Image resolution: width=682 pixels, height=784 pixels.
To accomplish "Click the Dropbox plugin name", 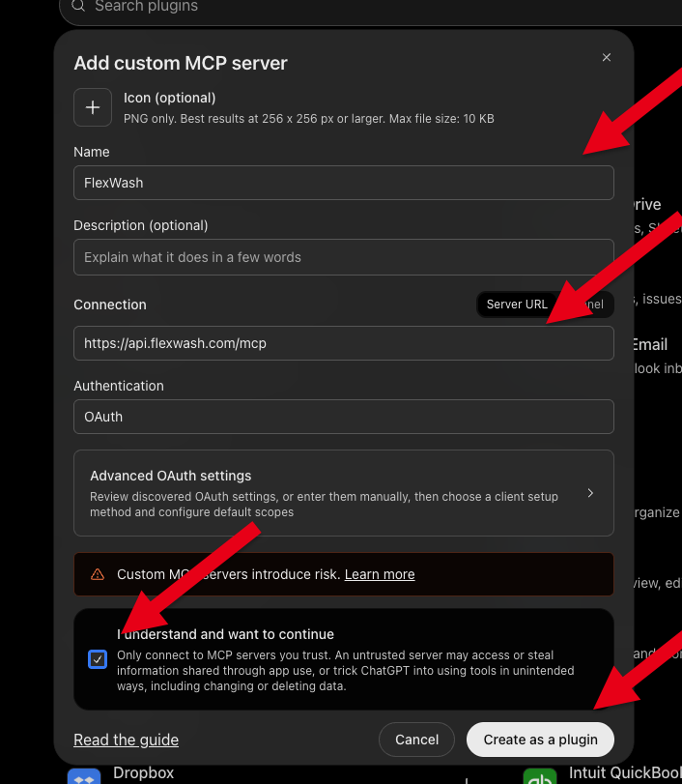I will point(143,773).
